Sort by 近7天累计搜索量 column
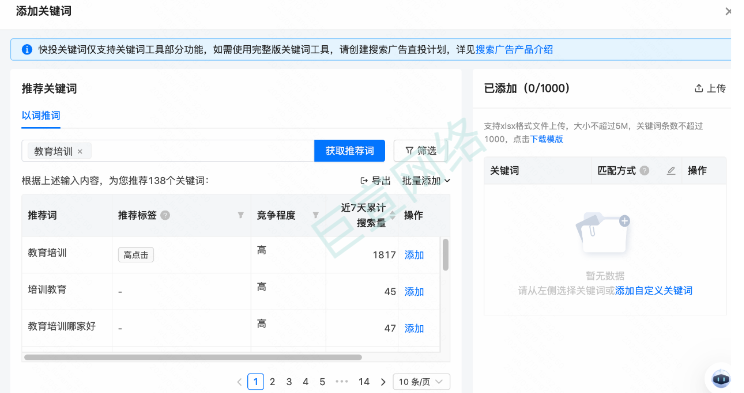This screenshot has width=744, height=393. [392, 215]
